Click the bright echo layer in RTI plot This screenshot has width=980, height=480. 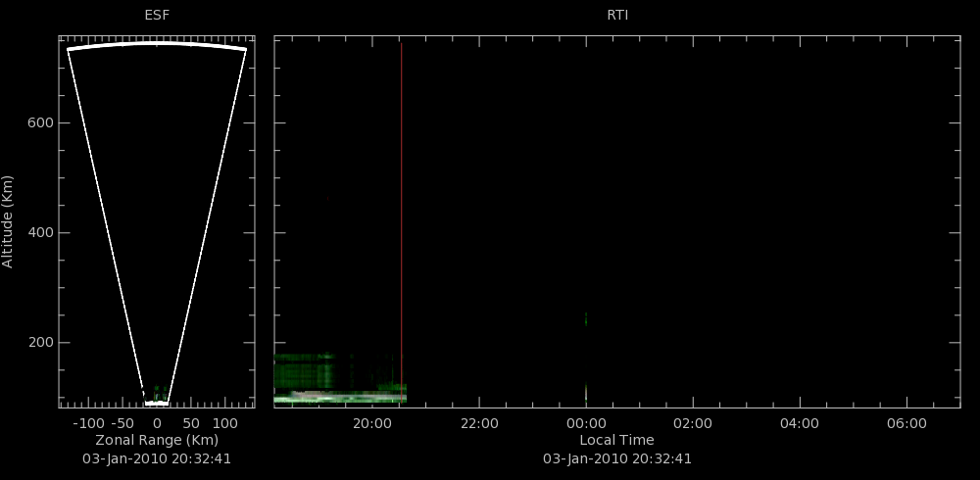coord(341,397)
